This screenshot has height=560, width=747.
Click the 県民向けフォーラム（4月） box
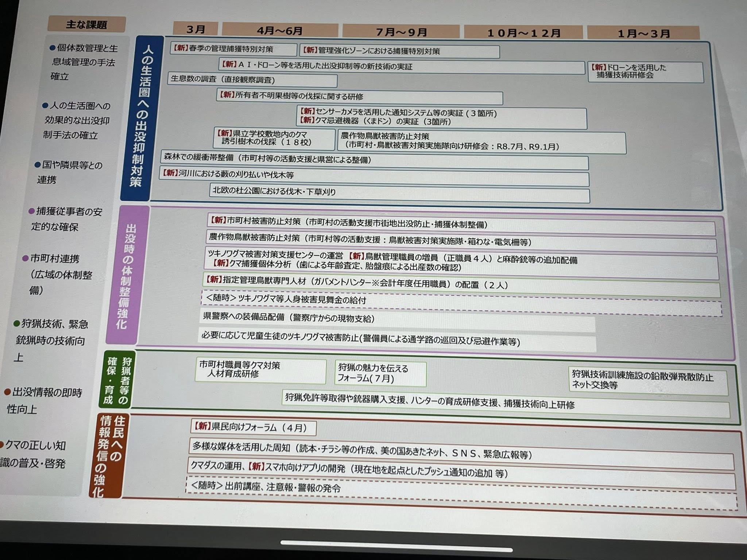253,427
